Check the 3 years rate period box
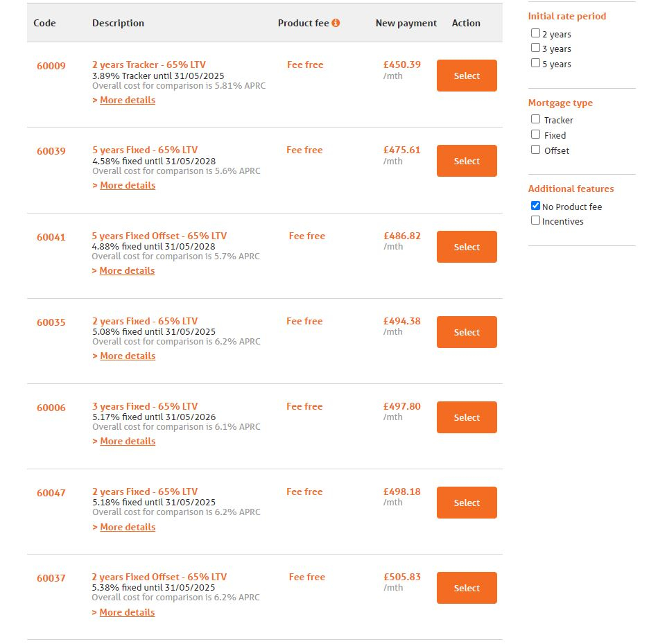The height and width of the screenshot is (644, 667). pyautogui.click(x=535, y=48)
